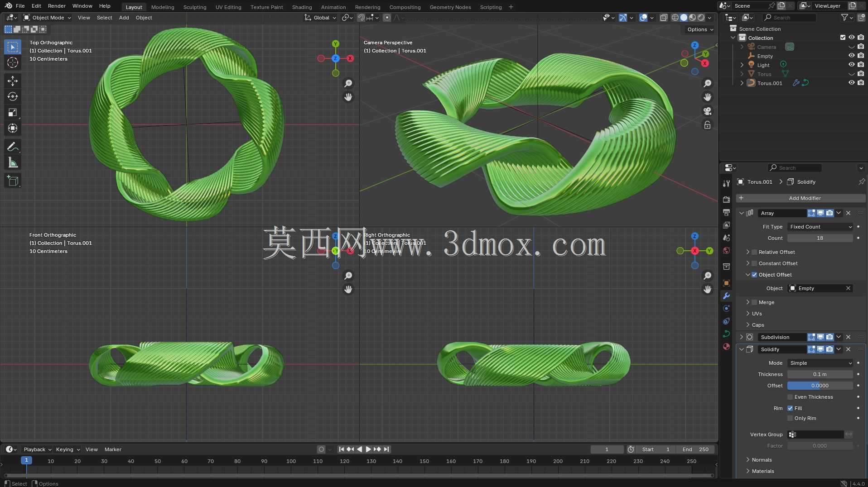Click the Thickness value field
Viewport: 868px width, 487px height.
coord(820,374)
